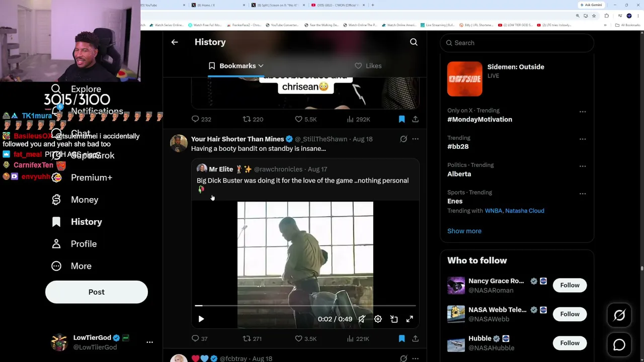This screenshot has height=362, width=644.
Task: Switch to the Likes tab
Action: [x=368, y=66]
